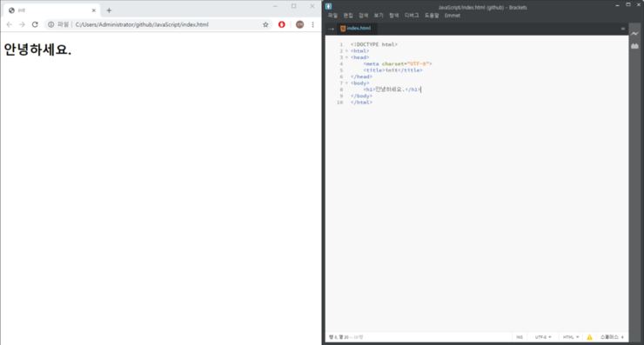644x345 pixels.
Task: Open the 도움말 menu in Brackets
Action: (432, 16)
